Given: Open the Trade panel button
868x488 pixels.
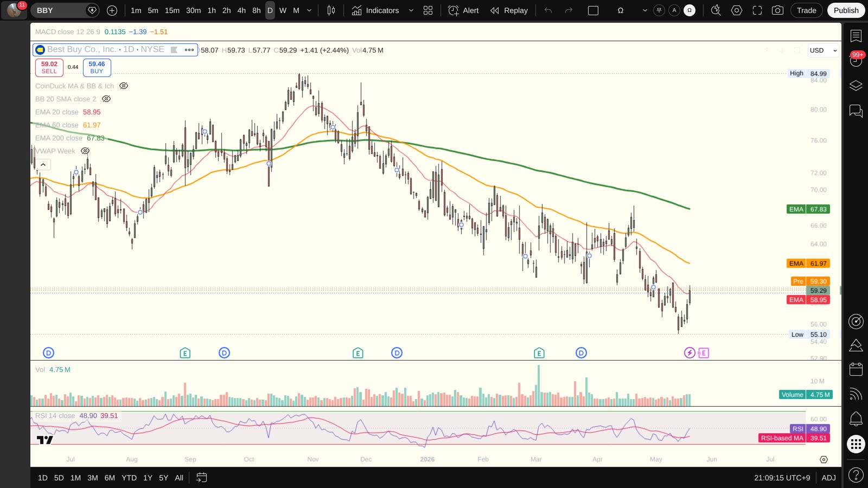Looking at the screenshot, I should pos(807,10).
